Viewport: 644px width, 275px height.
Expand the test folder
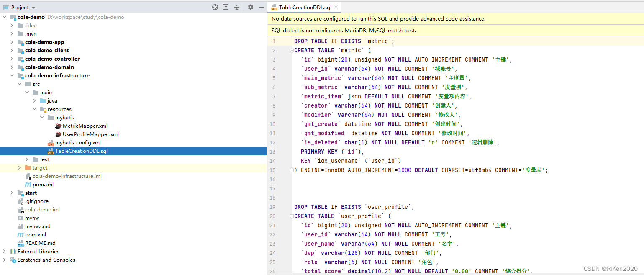(27, 159)
